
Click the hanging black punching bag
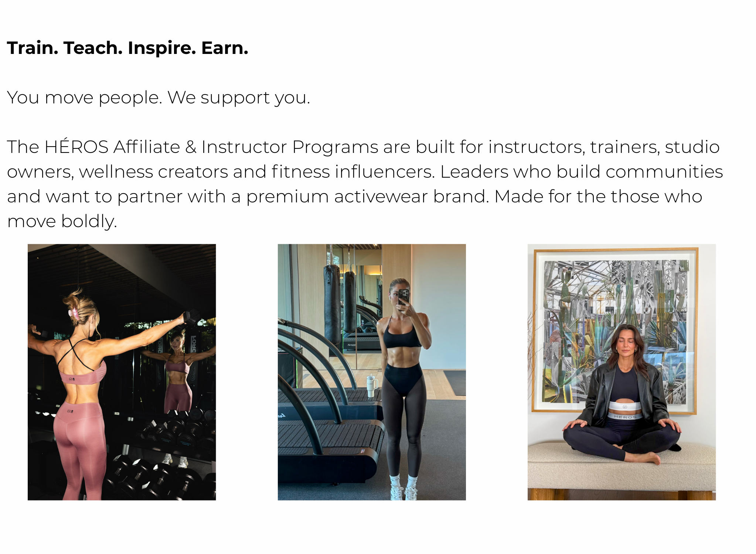332,303
